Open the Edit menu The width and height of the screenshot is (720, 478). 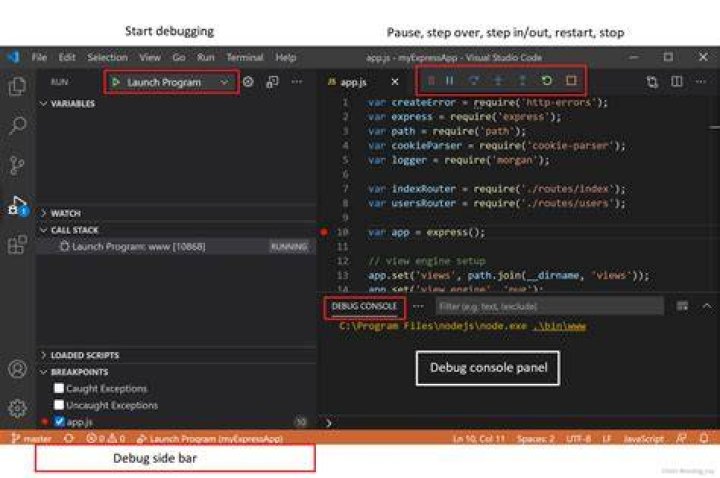[67, 57]
